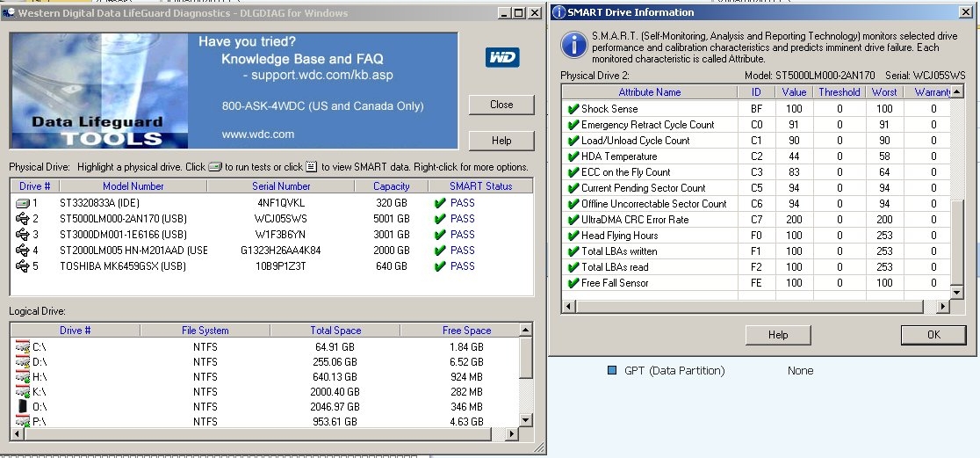Click OK in SMART Drive Information

[x=933, y=335]
